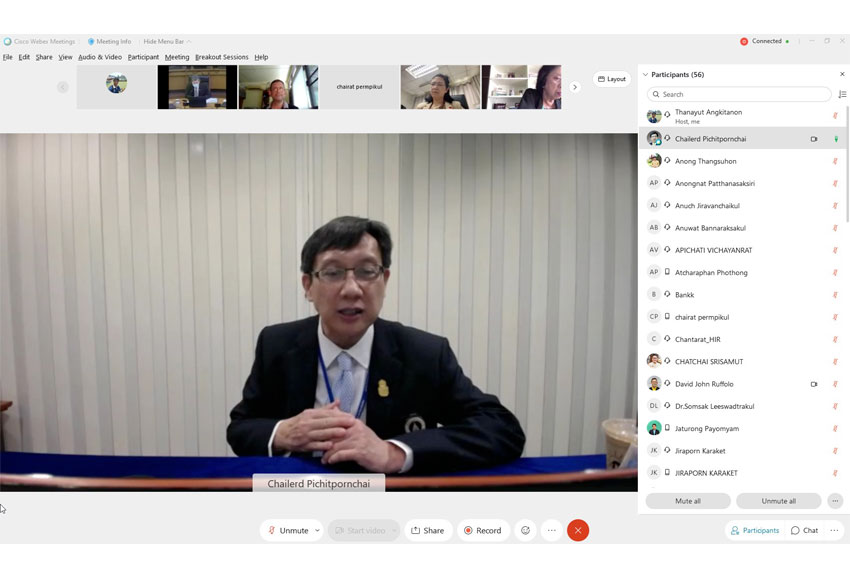Toggle the Participants panel button
The width and height of the screenshot is (850, 567).
coord(754,530)
